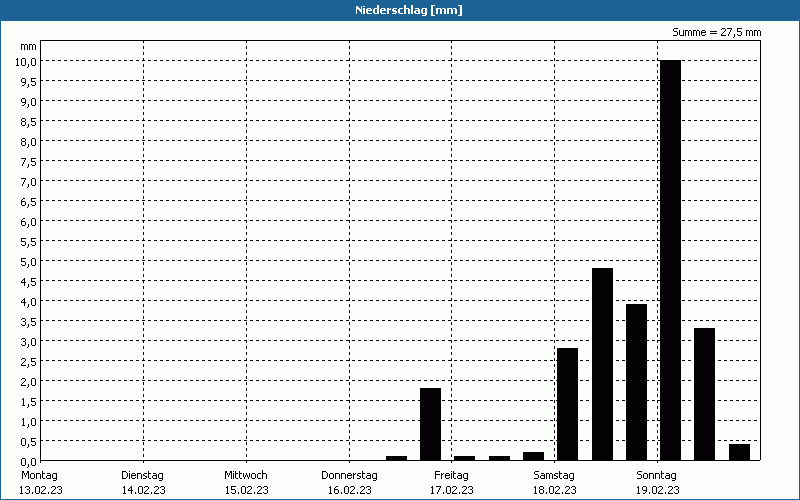800x500 pixels.
Task: Click the 1,8 mm bar before Freitag
Action: [x=431, y=424]
